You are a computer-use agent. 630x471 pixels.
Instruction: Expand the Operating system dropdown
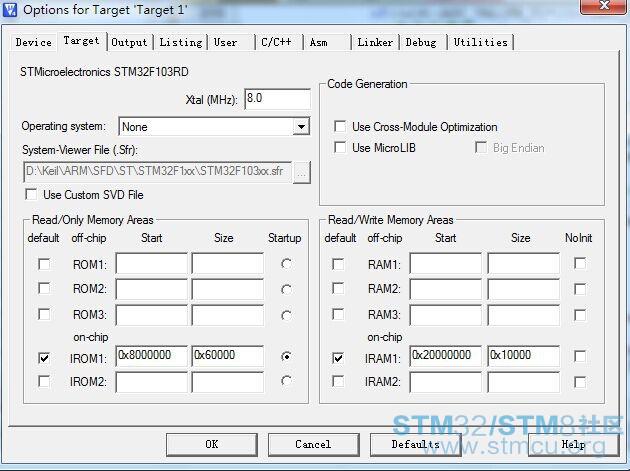pos(301,127)
